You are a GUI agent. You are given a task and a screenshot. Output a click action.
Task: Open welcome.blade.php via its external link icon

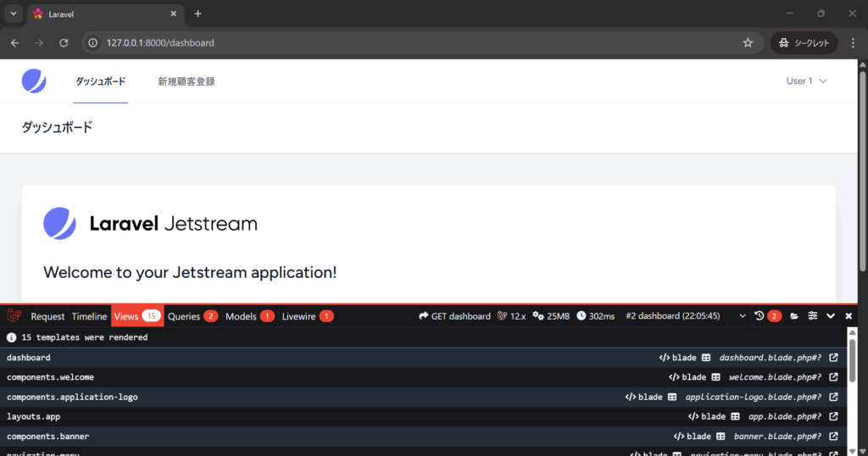pos(834,377)
